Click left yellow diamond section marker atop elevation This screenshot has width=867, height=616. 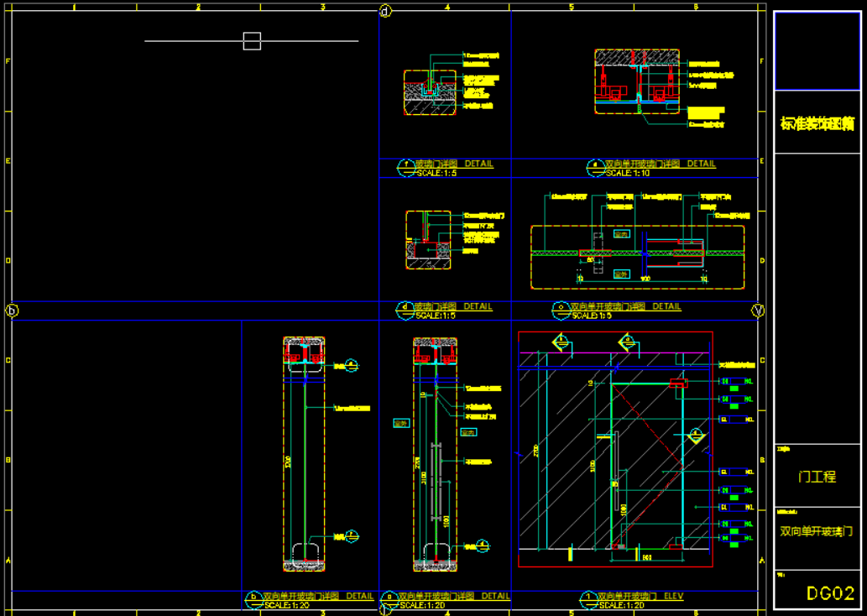click(561, 342)
